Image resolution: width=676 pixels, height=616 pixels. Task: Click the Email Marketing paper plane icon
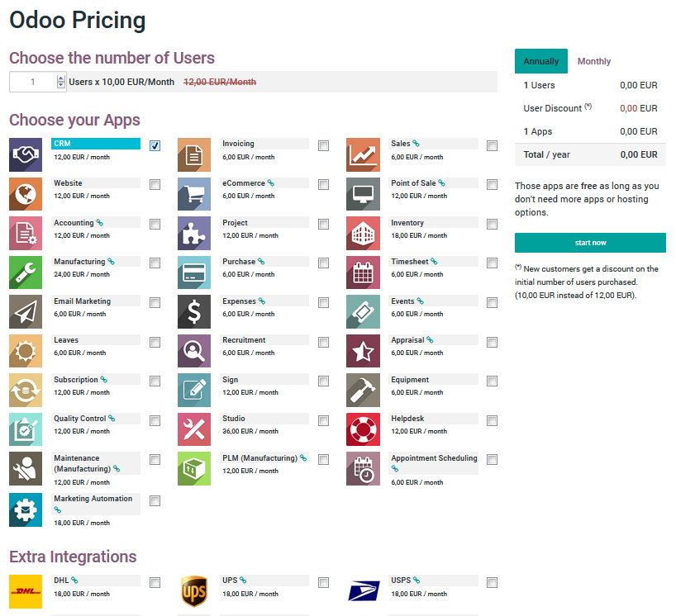click(26, 311)
